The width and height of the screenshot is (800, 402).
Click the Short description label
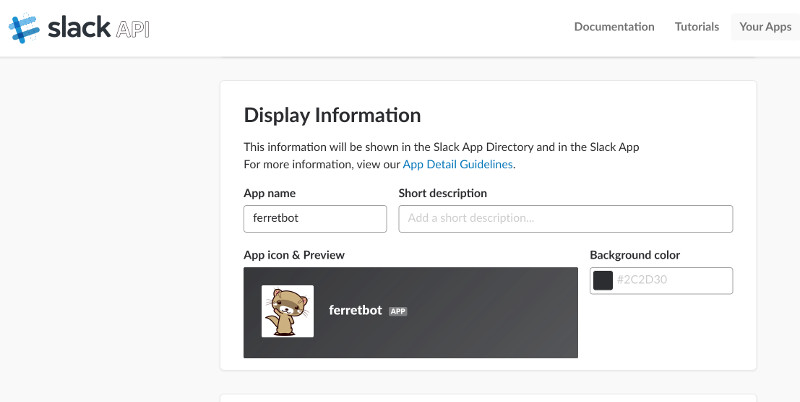point(442,193)
